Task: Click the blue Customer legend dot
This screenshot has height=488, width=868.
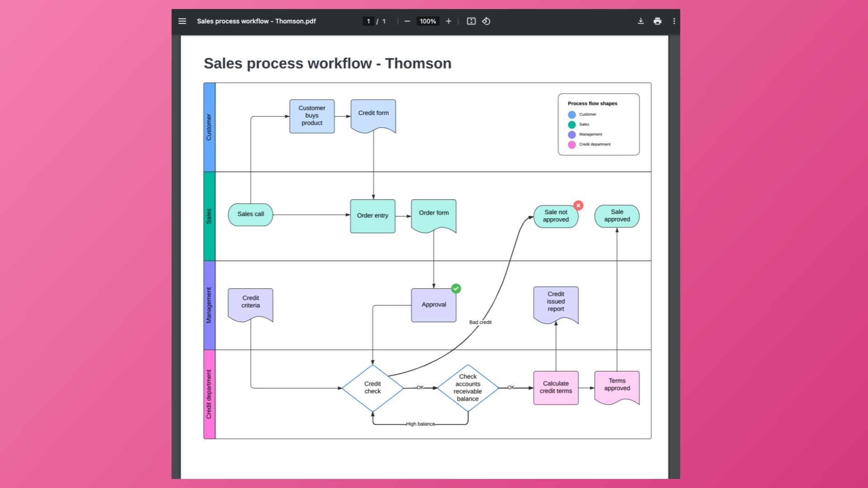Action: 572,115
